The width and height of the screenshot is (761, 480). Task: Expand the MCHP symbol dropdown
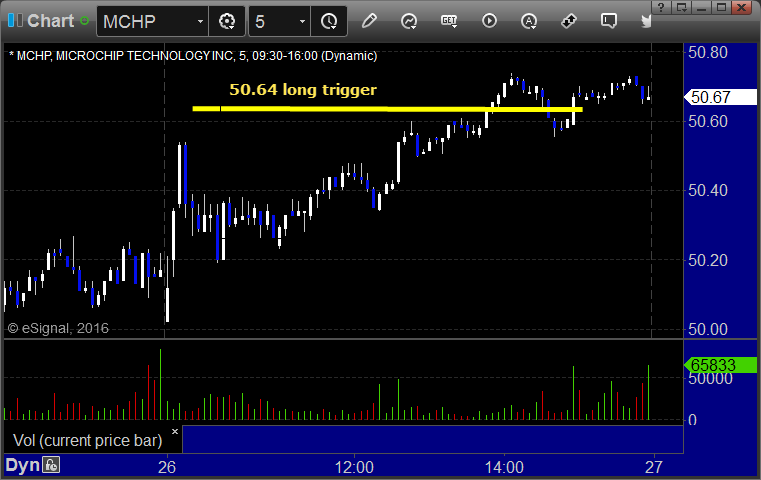click(x=200, y=22)
